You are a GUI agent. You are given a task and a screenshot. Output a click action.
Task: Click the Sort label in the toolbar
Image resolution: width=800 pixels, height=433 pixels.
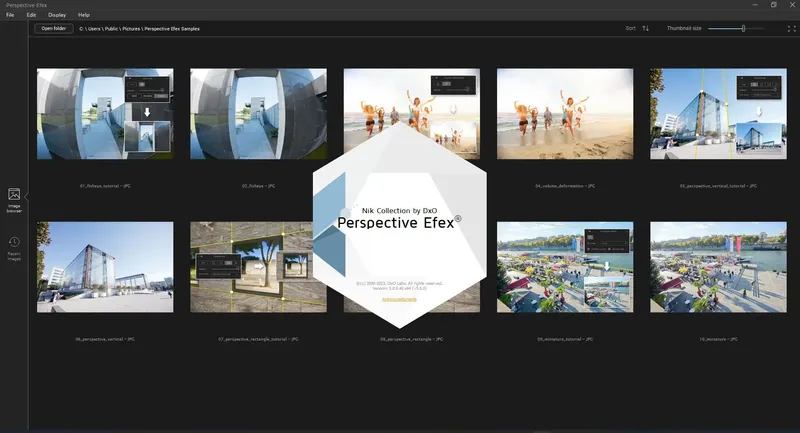click(631, 29)
